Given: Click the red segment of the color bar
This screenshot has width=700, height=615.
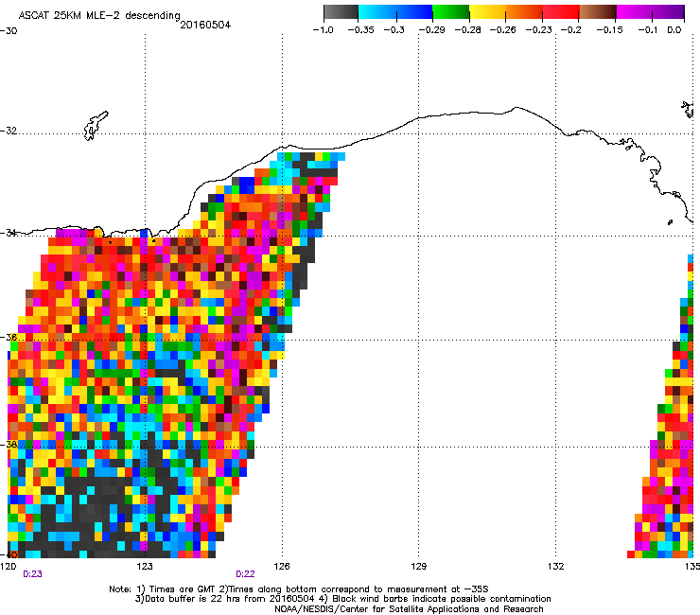Looking at the screenshot, I should pos(561,11).
